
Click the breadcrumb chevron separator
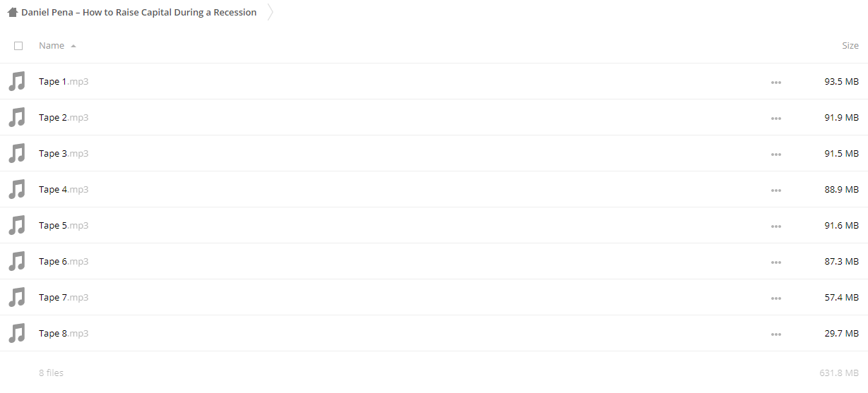(x=270, y=12)
